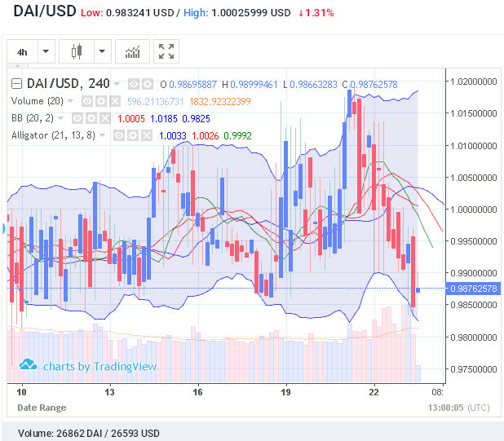Click date label 22 on time axis
The width and height of the screenshot is (504, 441).
coord(374,392)
